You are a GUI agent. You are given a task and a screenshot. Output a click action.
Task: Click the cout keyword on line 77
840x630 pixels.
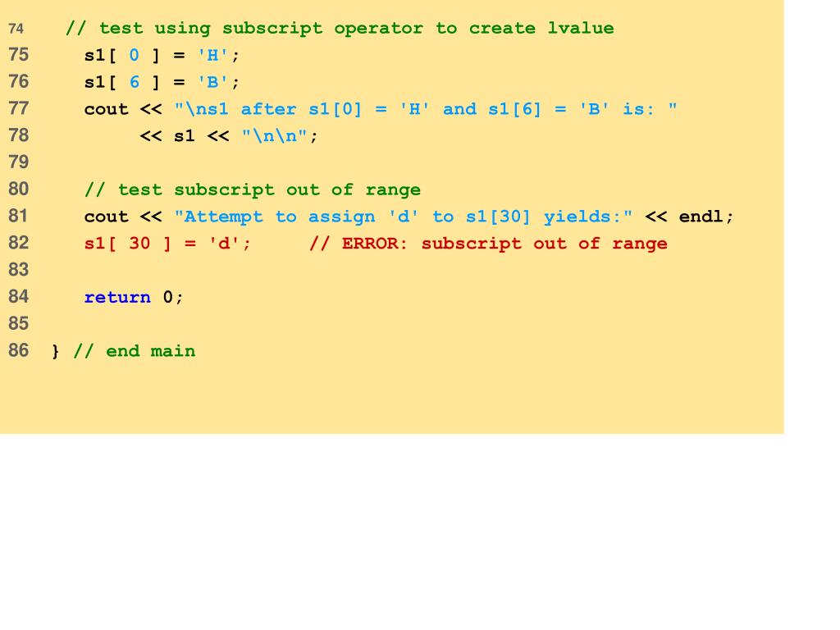click(x=107, y=109)
